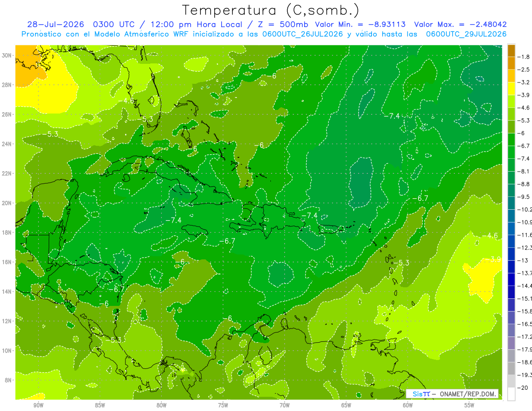This screenshot has width=532, height=411.
Task: Pick the dark orange swatch above -1.8
Action: click(x=511, y=50)
